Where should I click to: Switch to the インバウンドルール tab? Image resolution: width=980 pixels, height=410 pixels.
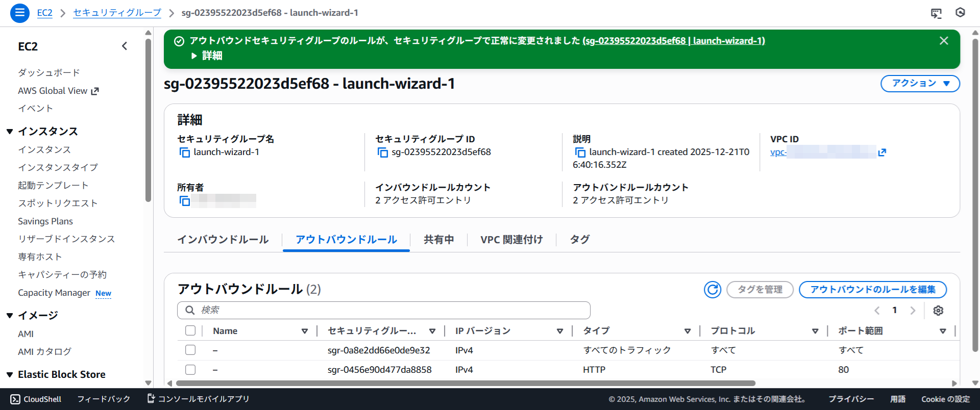click(223, 240)
